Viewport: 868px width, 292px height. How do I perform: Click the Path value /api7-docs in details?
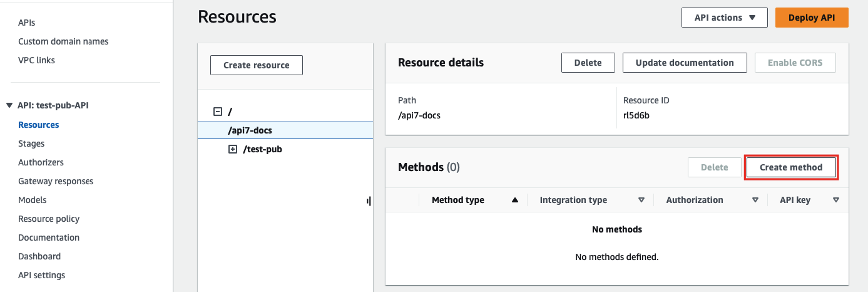point(419,115)
